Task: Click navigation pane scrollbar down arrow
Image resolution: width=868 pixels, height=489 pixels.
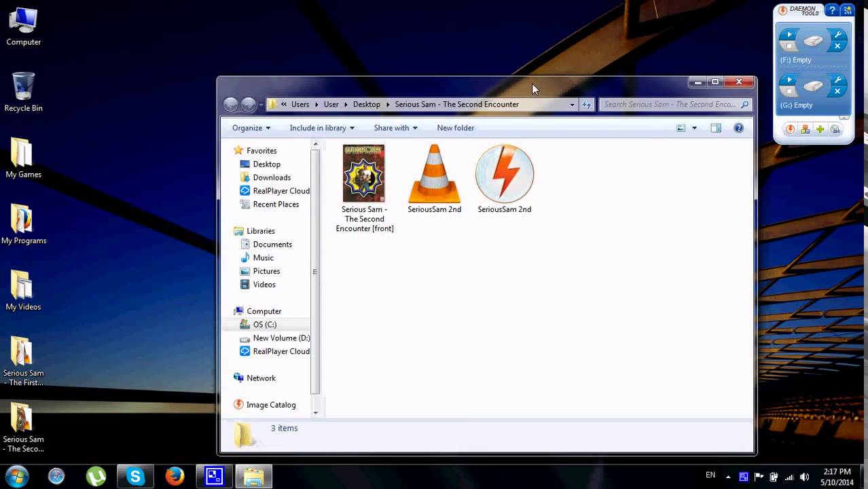Action: coord(315,413)
